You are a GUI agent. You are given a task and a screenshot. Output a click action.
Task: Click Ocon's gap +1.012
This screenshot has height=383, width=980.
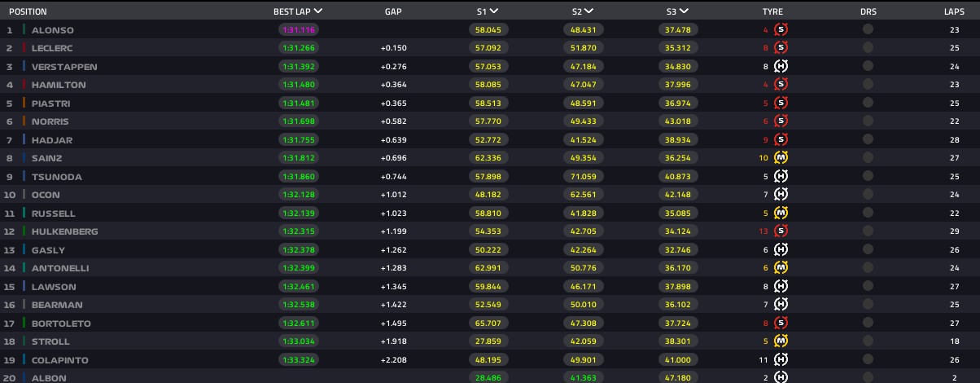(393, 195)
